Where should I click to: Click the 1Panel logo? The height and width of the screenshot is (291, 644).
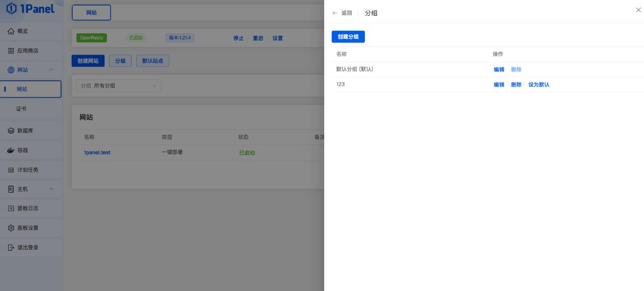[30, 9]
